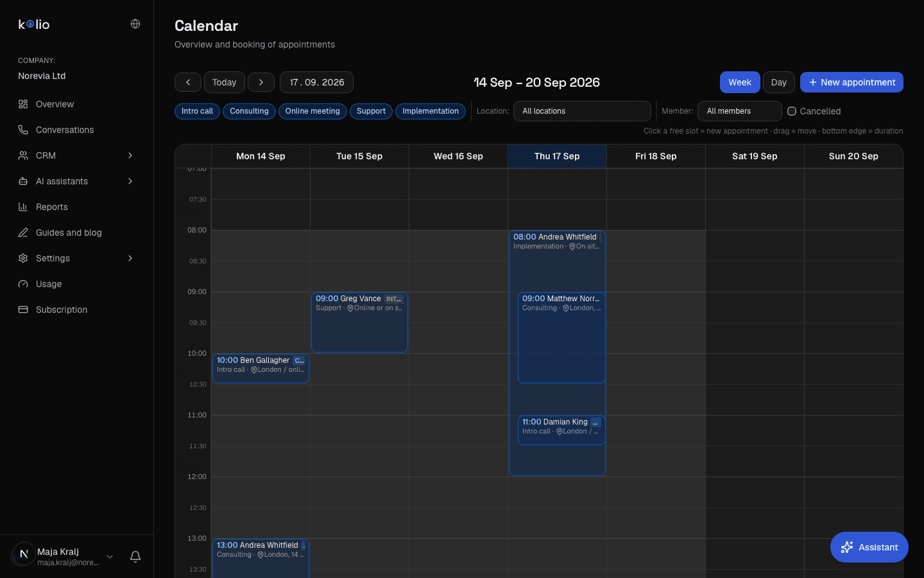The height and width of the screenshot is (578, 924).
Task: Click the Norevia Ltd company name
Action: coord(42,76)
